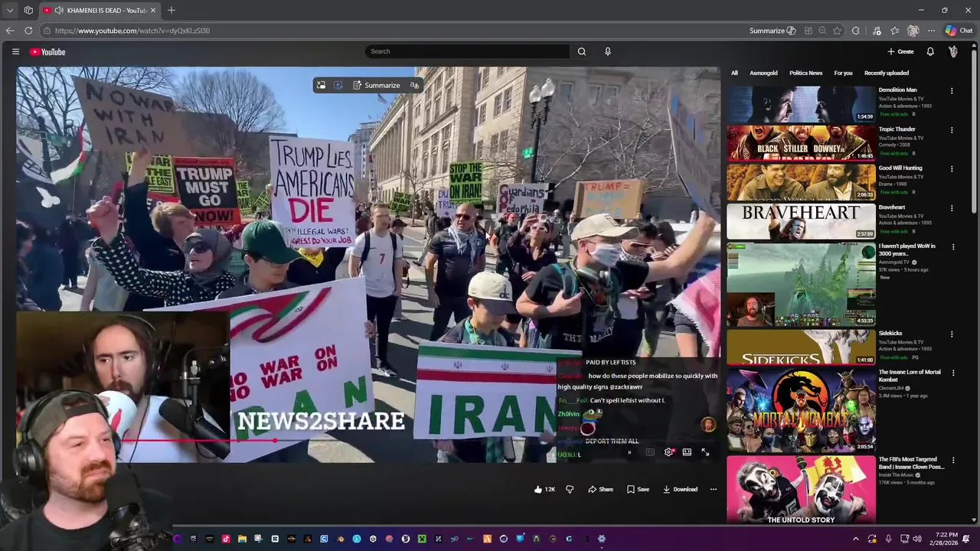This screenshot has height=551, width=980.
Task: Select the Asmongold filter chip
Action: [763, 73]
